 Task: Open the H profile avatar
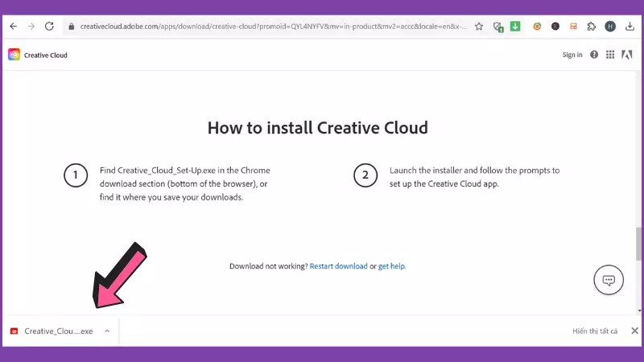click(610, 27)
